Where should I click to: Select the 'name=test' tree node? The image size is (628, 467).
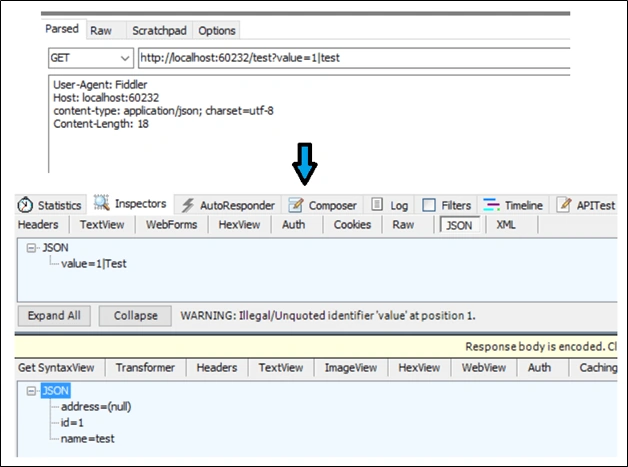tap(88, 439)
